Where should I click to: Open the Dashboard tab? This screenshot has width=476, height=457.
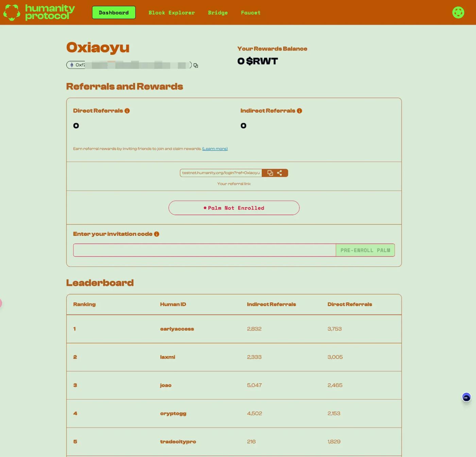[114, 13]
